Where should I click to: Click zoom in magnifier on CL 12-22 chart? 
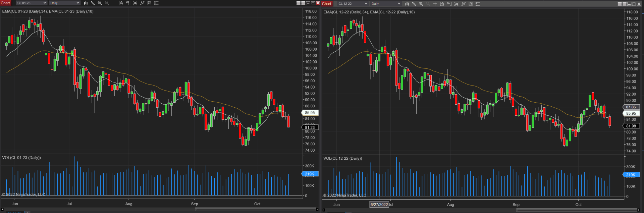(x=421, y=4)
